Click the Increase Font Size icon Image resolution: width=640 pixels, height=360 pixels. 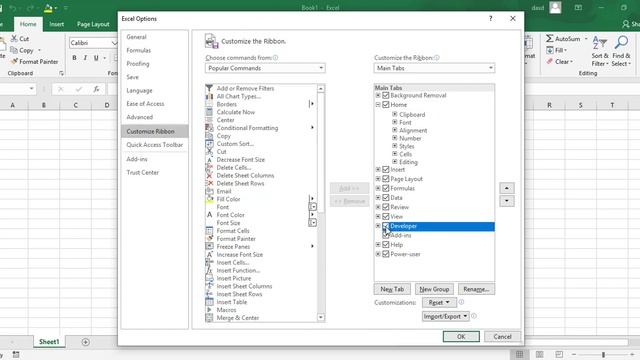pyautogui.click(x=209, y=254)
